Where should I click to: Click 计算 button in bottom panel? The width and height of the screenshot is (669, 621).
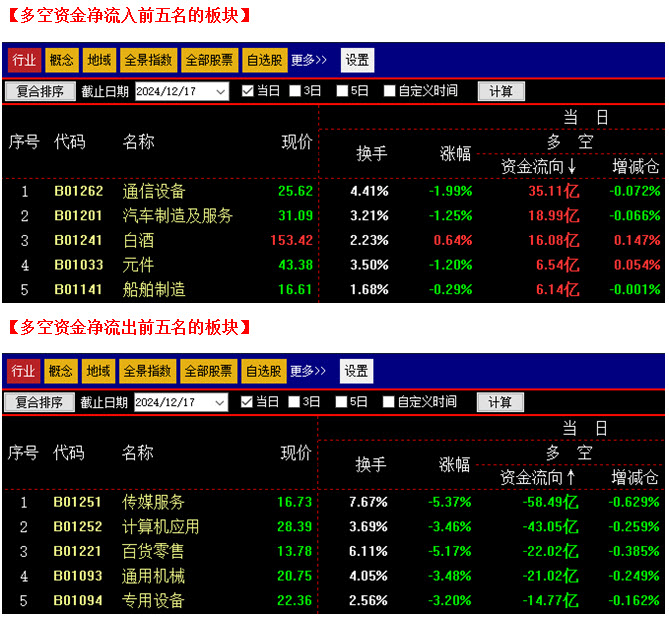(x=500, y=402)
